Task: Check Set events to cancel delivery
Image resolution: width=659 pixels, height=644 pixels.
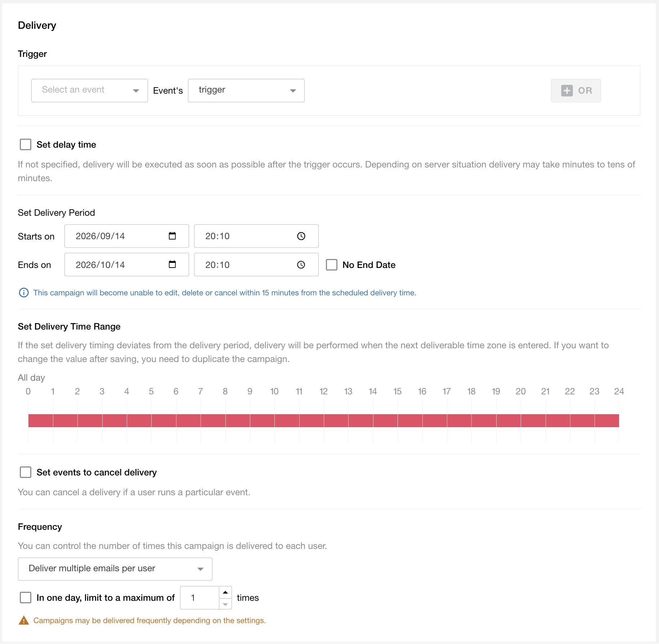Action: point(26,472)
